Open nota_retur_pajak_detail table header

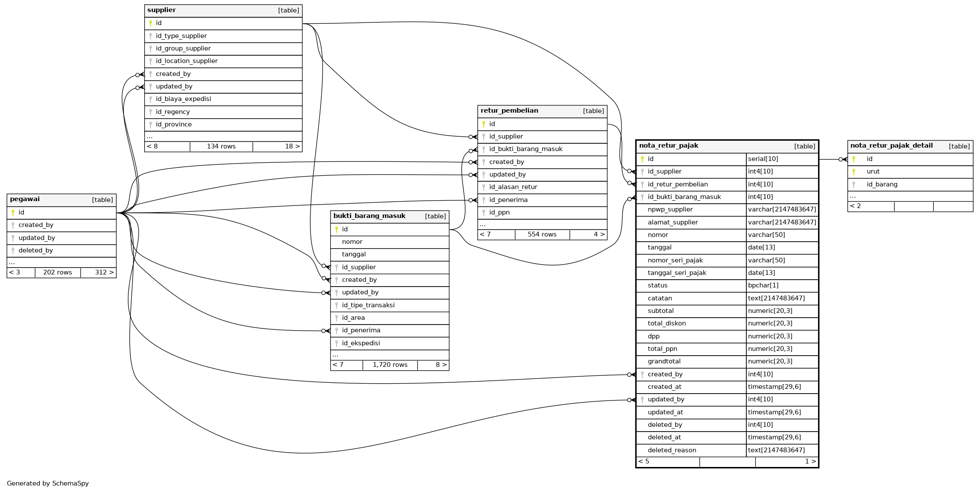coord(891,146)
